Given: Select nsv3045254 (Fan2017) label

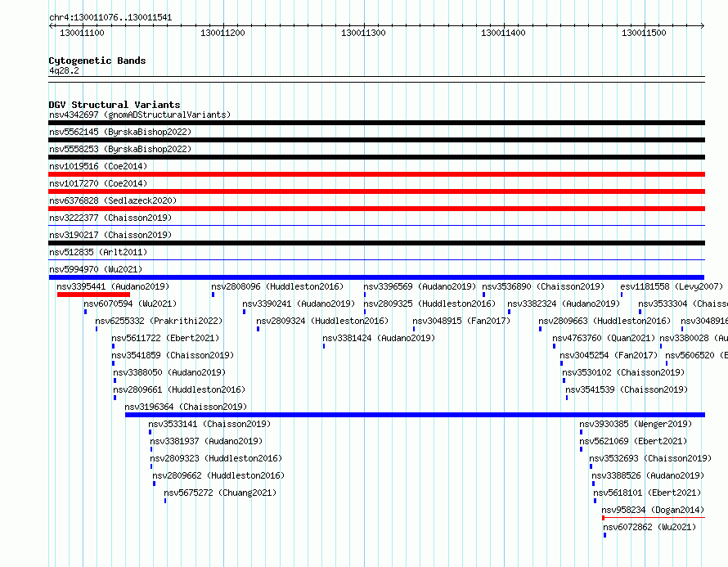Looking at the screenshot, I should pyautogui.click(x=609, y=355).
